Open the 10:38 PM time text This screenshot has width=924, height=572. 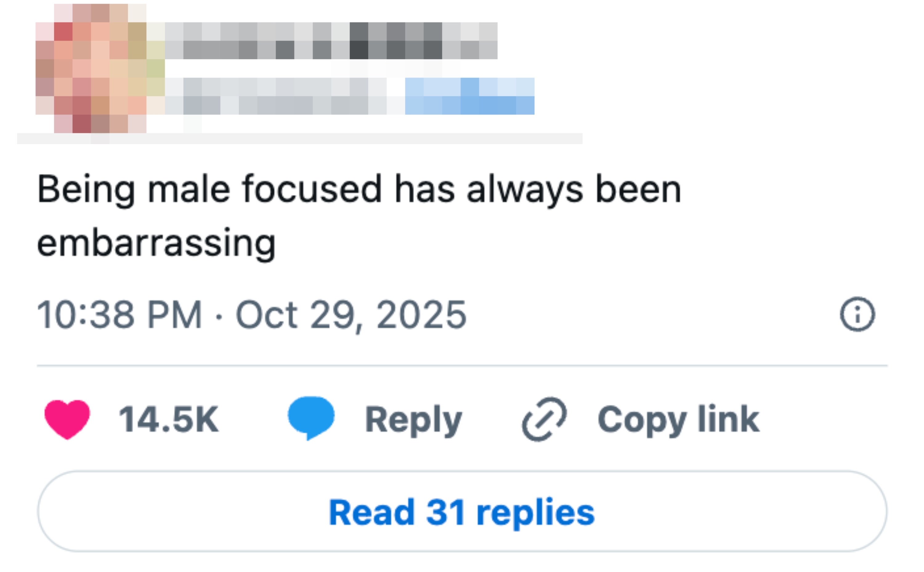(x=119, y=314)
